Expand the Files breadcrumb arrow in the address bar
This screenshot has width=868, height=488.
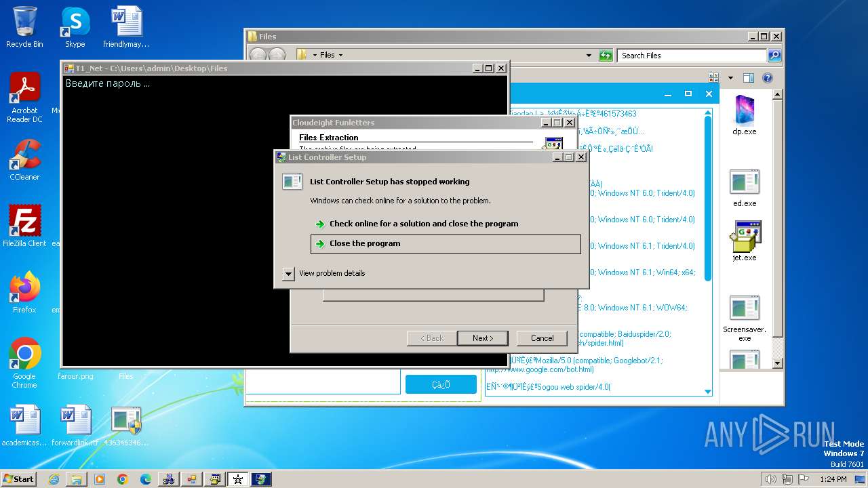[340, 56]
